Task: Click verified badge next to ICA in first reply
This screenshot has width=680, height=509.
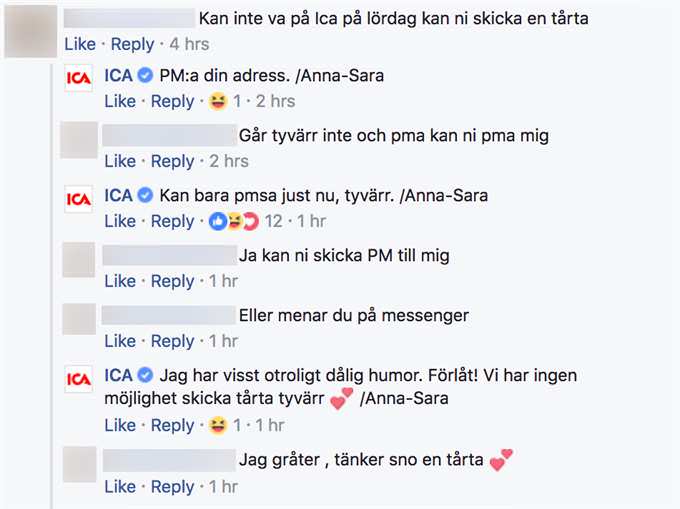Action: 145,75
